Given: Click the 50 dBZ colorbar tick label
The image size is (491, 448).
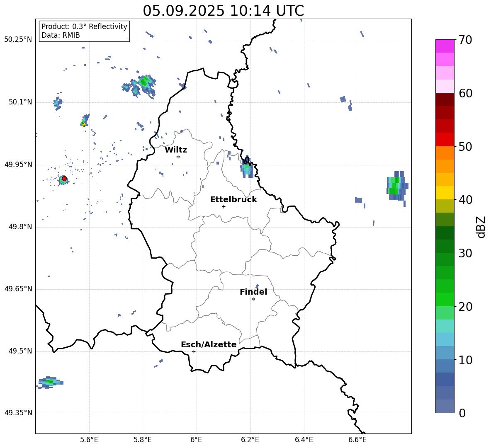Looking at the screenshot, I should 465,147.
